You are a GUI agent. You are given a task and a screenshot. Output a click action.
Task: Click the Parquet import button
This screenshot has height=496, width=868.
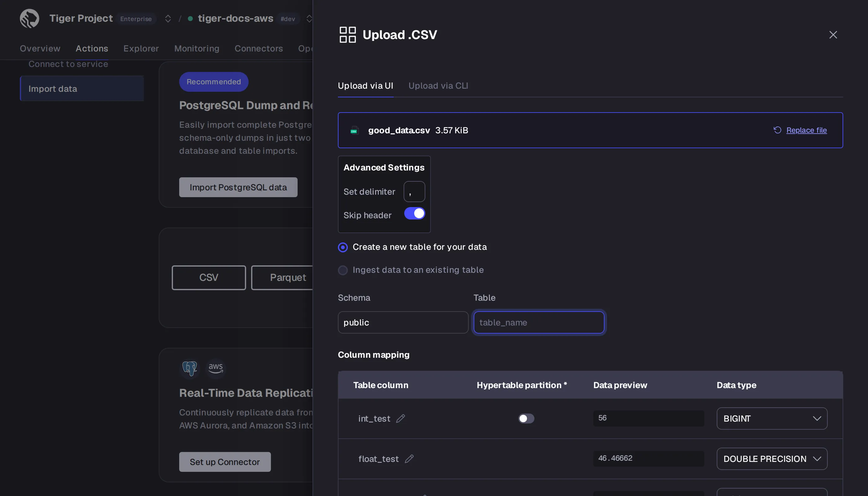click(282, 278)
